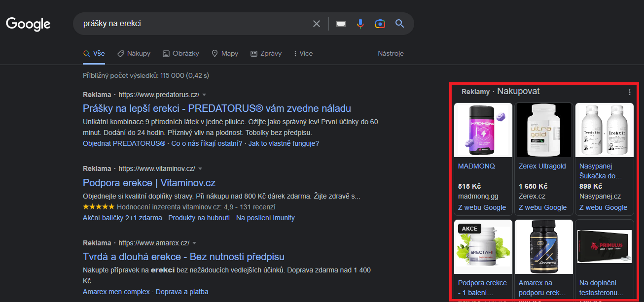Click the magnifier search button
The width and height of the screenshot is (644, 302).
pyautogui.click(x=399, y=24)
